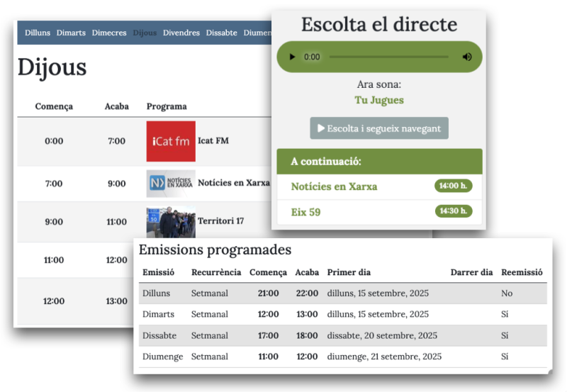The image size is (567, 392).
Task: Click the audio player progress slider
Action: click(x=388, y=57)
